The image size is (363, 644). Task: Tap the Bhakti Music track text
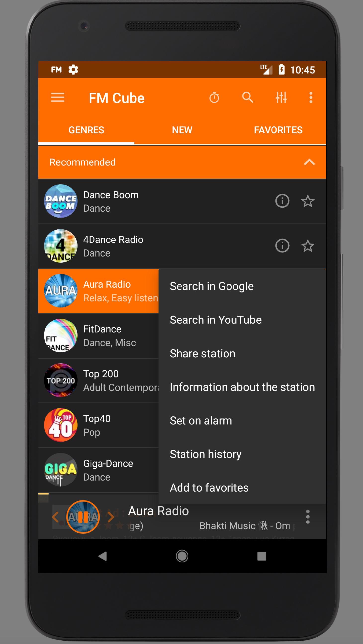tap(245, 526)
